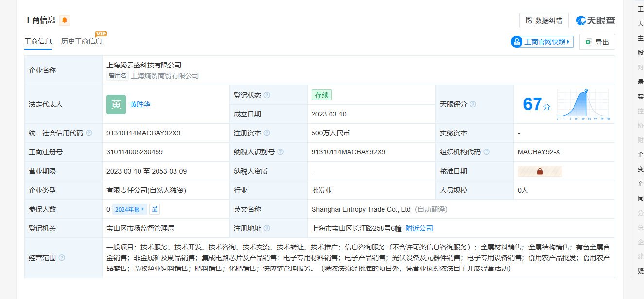Click the orange bell alert icon
Screen dimensions: 644x299
pyautogui.click(x=65, y=20)
